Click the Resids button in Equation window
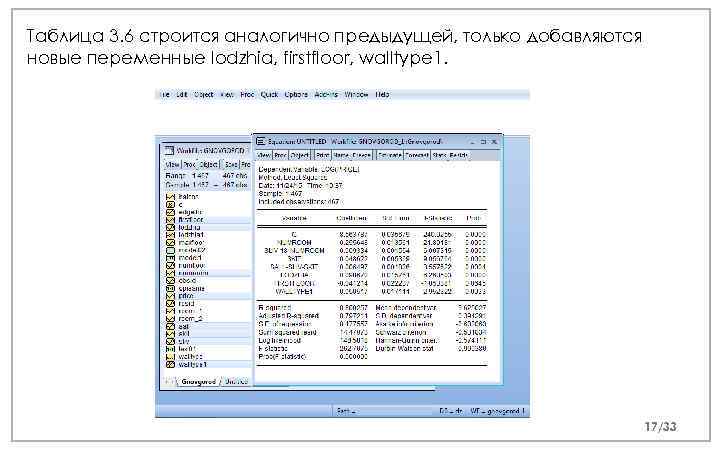The height and width of the screenshot is (450, 720). pos(459,156)
